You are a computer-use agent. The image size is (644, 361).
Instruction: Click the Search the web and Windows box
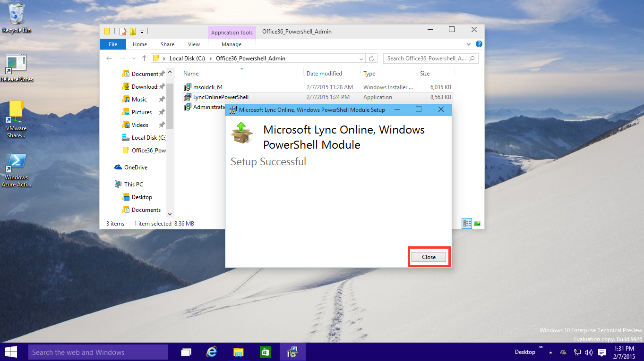(x=98, y=352)
